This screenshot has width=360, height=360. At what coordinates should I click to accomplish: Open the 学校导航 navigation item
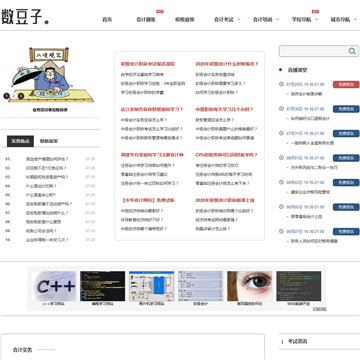[302, 19]
